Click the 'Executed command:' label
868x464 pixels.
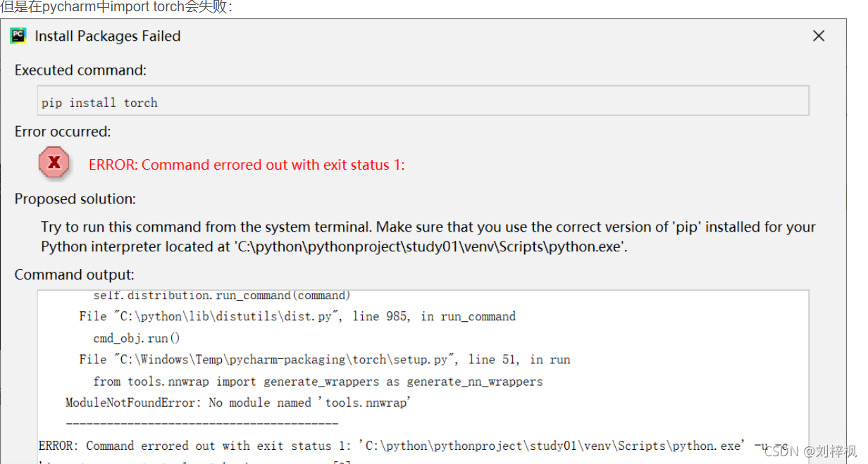80,70
